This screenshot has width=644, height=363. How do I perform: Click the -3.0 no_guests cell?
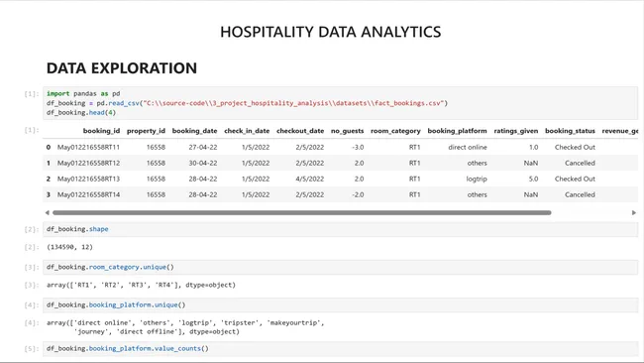[x=358, y=147]
